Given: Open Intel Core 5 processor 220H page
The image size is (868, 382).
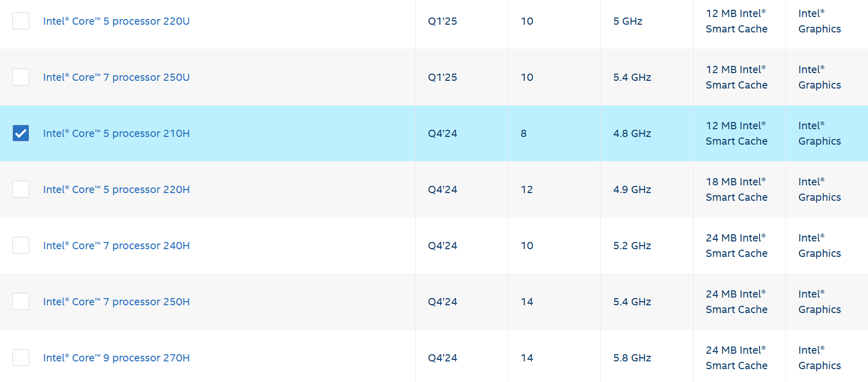Looking at the screenshot, I should (116, 189).
